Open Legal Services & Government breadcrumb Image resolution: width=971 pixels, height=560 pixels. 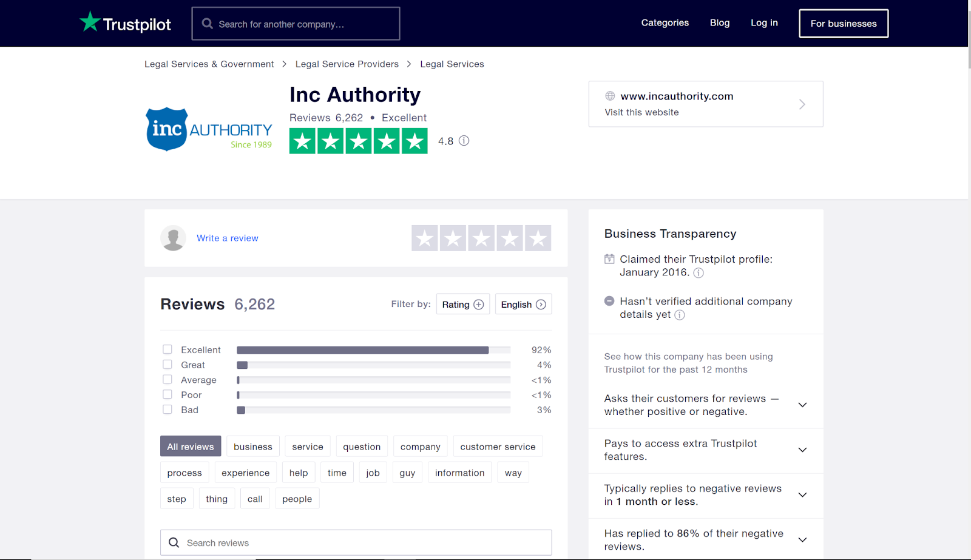[x=209, y=64]
